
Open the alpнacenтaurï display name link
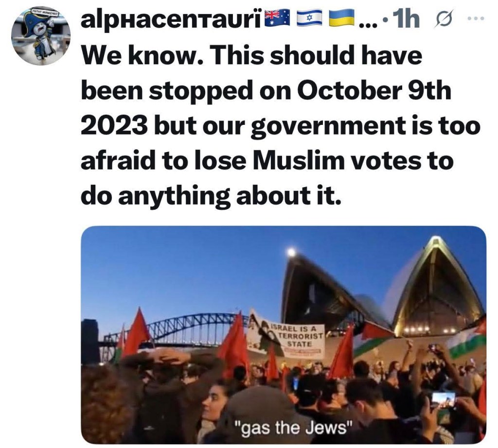(x=172, y=19)
